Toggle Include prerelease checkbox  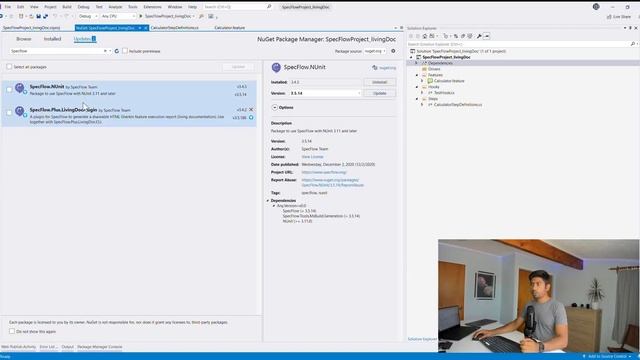pos(125,51)
